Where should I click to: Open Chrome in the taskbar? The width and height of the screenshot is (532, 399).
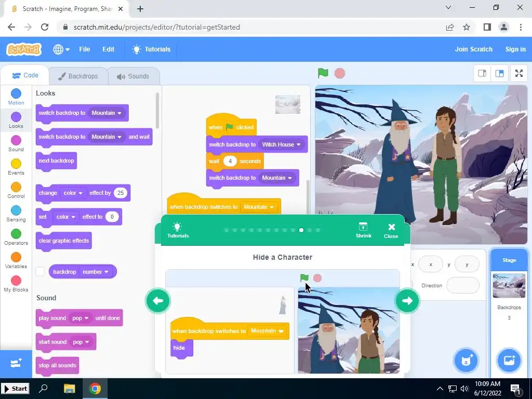click(x=95, y=389)
